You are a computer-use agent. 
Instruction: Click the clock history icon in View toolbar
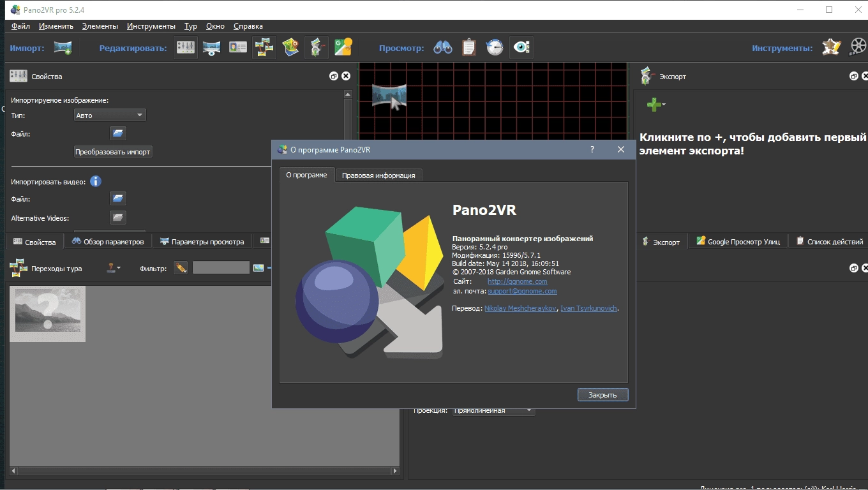[495, 48]
